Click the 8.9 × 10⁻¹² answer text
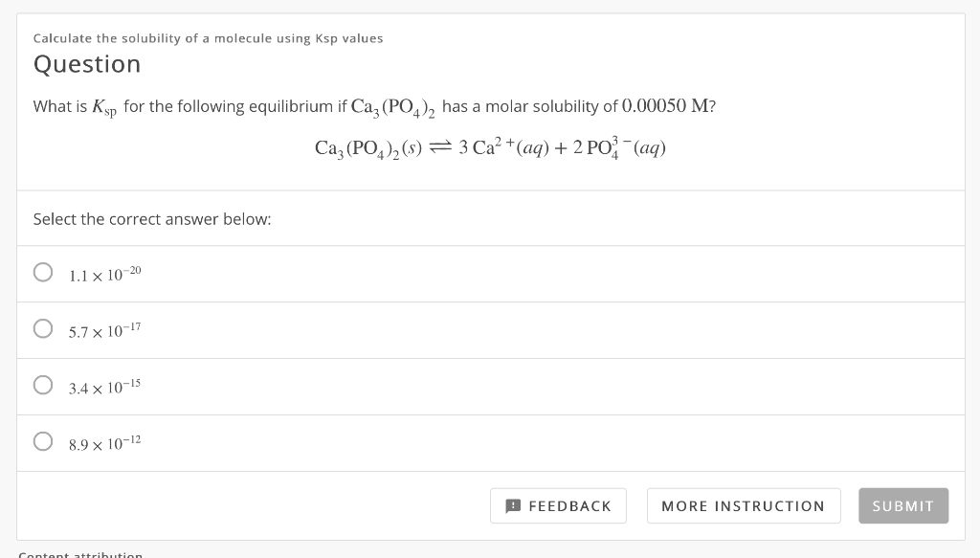Viewport: 980px width, 558px height. click(x=105, y=444)
